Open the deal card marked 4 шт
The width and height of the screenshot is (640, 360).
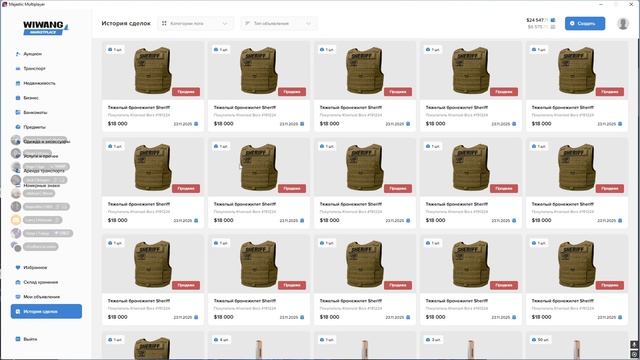259,346
